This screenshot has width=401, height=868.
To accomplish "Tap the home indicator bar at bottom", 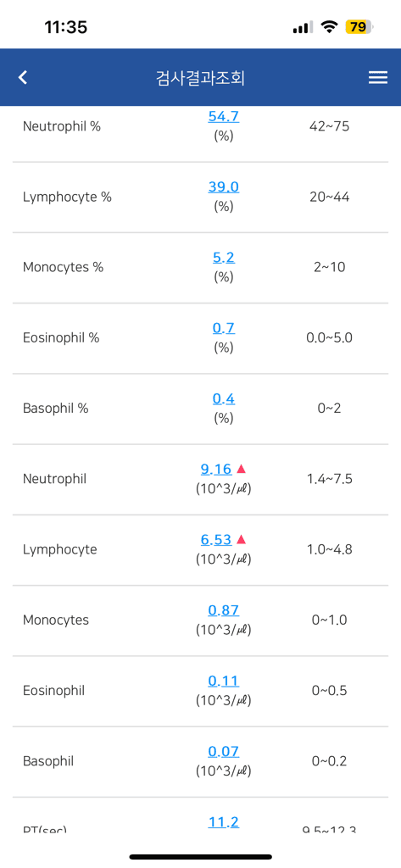I will (x=200, y=857).
